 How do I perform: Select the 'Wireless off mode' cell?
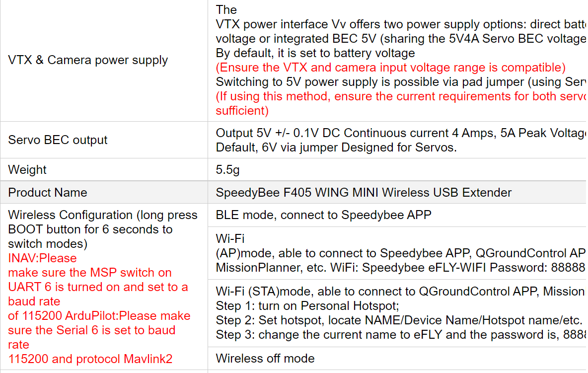pos(265,359)
